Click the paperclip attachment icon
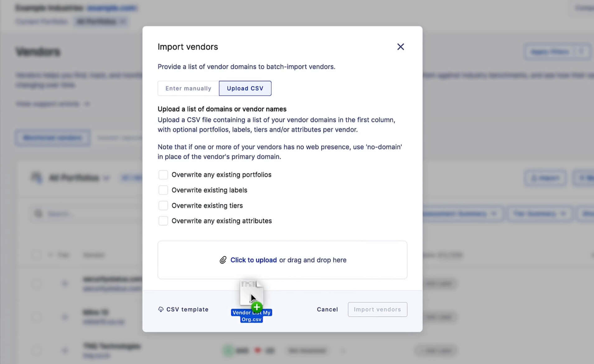 point(223,260)
